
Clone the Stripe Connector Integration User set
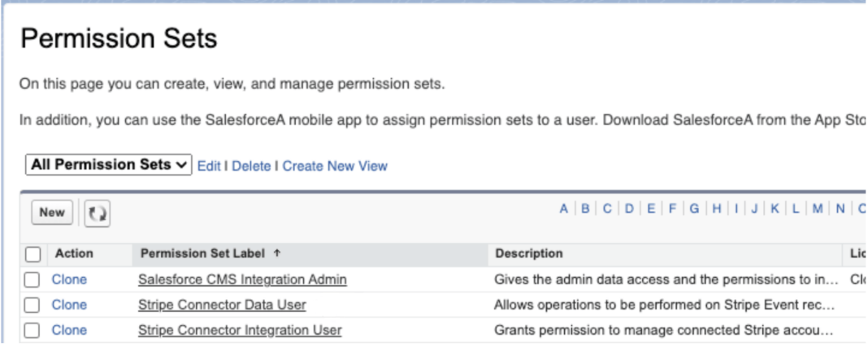(x=69, y=330)
